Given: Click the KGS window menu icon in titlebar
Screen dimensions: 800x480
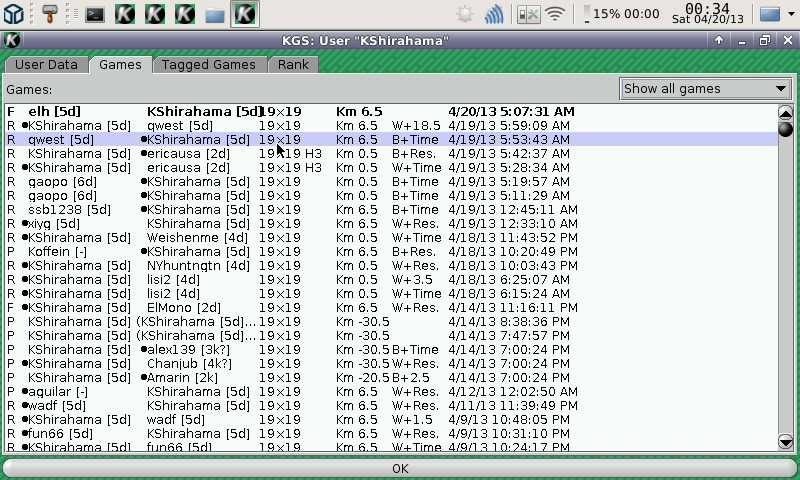Looking at the screenshot, I should coord(12,40).
